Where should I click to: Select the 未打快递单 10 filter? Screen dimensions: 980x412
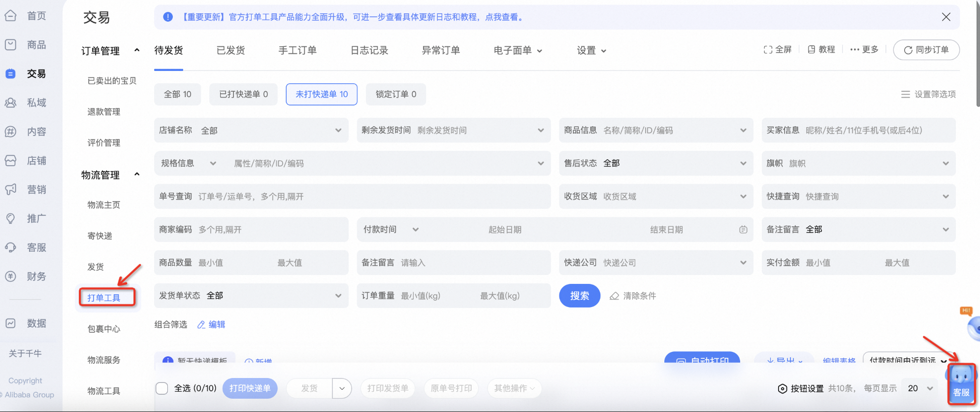pos(322,94)
